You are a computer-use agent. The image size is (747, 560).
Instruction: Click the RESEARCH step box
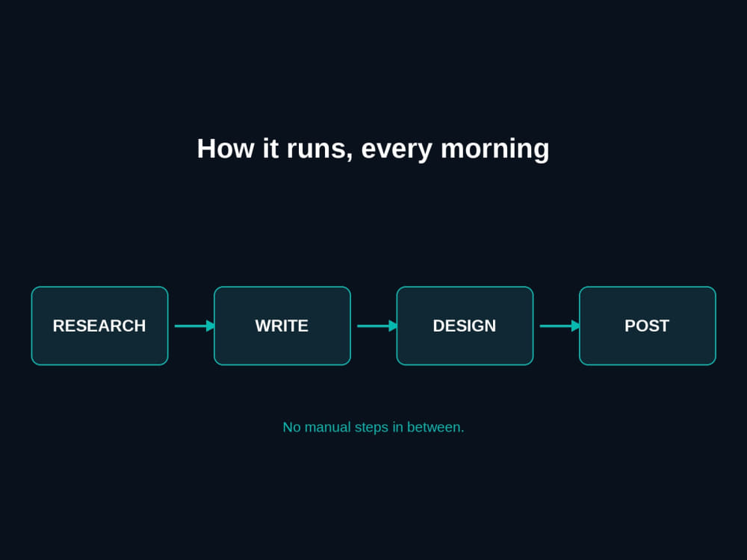[99, 326]
